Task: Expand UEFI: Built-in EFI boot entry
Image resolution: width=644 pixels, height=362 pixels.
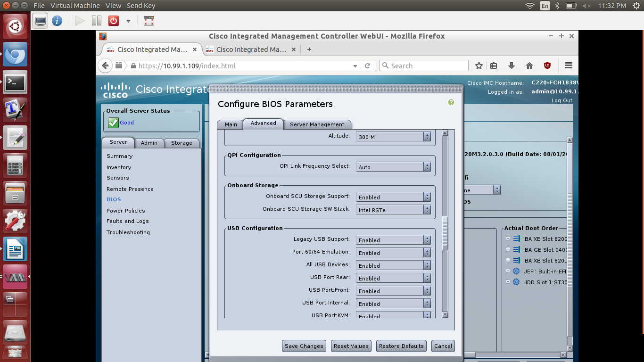Action: pyautogui.click(x=508, y=271)
